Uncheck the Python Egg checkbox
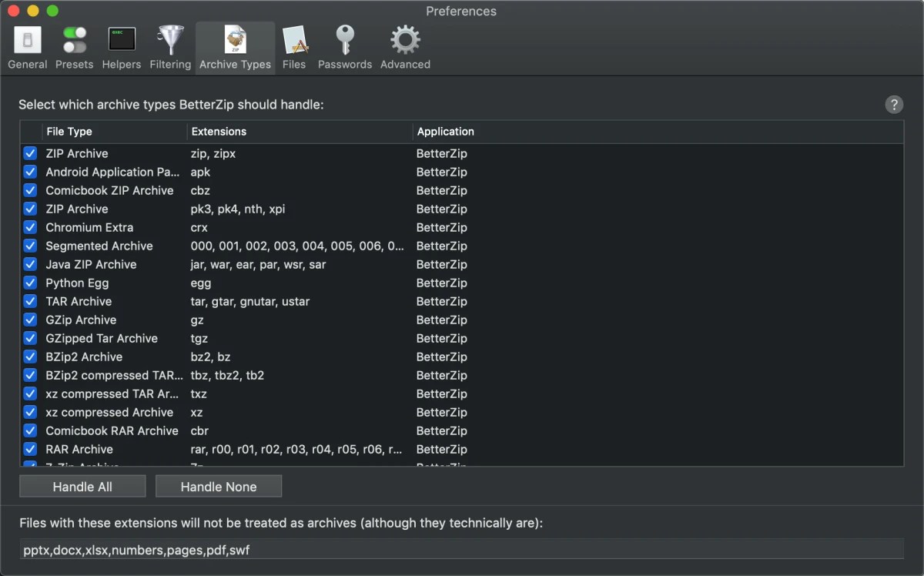 coord(30,283)
